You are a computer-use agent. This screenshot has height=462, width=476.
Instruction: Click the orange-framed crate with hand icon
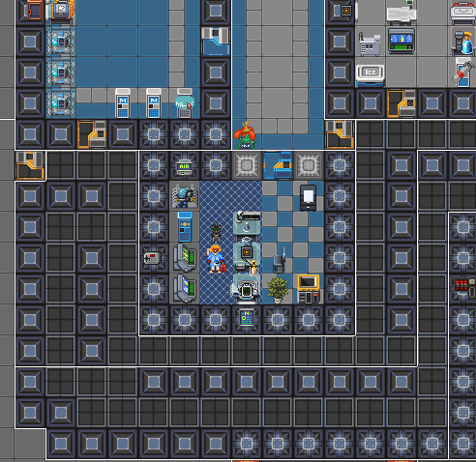click(x=62, y=10)
